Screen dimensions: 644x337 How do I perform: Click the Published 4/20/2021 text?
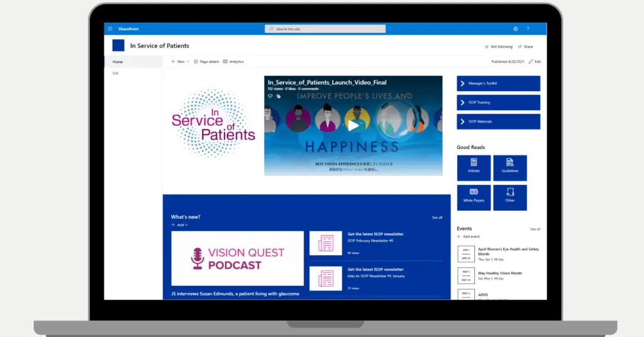508,62
